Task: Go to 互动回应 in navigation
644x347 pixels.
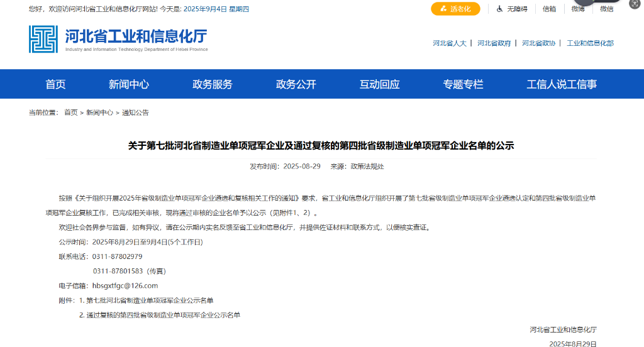Action: click(x=380, y=84)
